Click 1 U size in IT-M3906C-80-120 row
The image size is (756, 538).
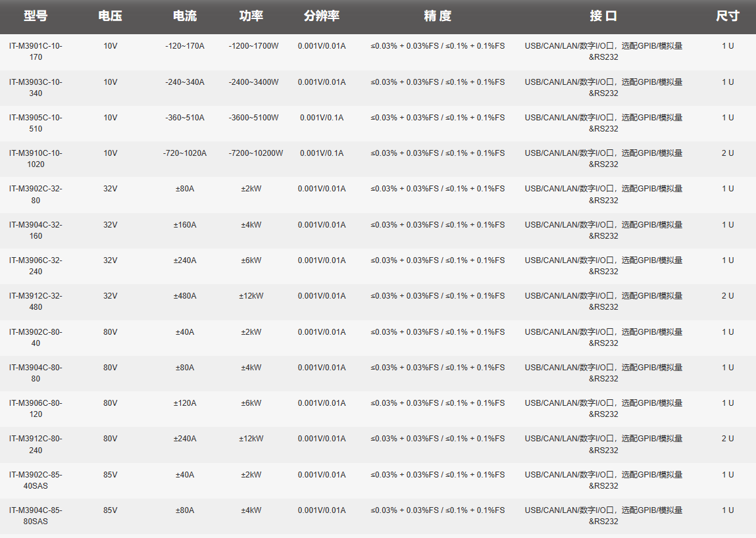coord(728,403)
